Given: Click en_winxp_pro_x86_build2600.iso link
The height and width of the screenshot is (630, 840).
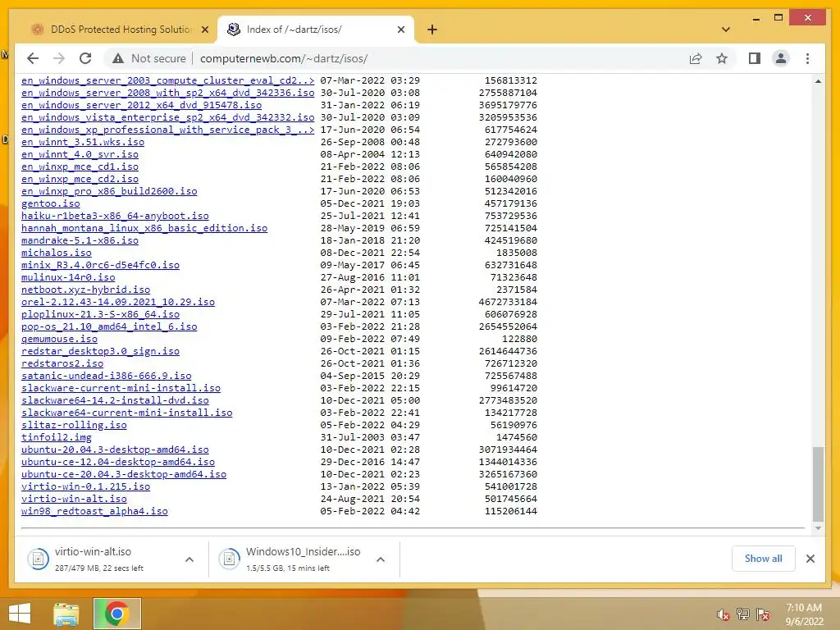Looking at the screenshot, I should pyautogui.click(x=109, y=191).
